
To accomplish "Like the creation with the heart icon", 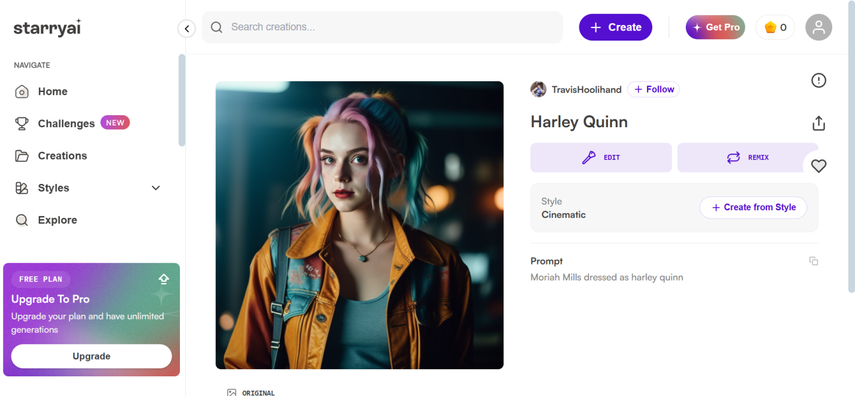I will pyautogui.click(x=818, y=166).
